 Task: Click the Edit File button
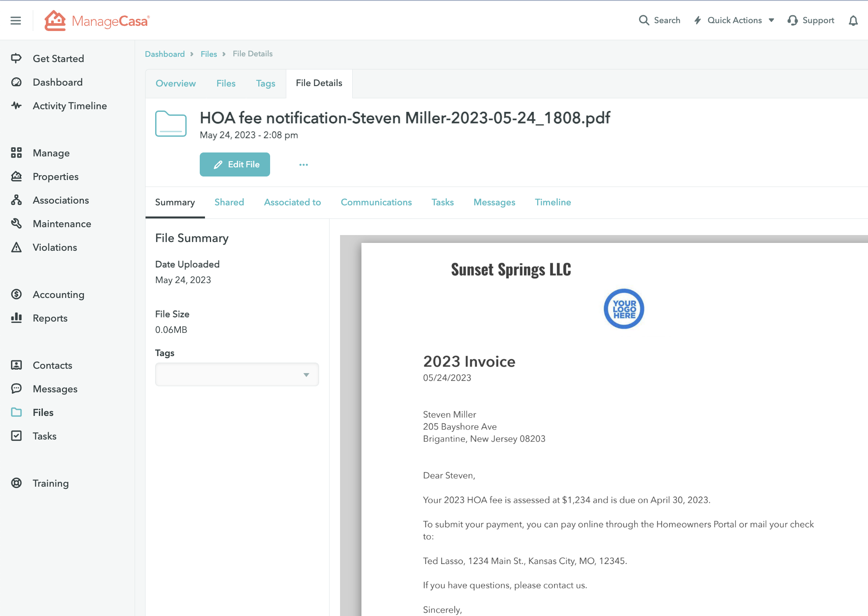[235, 164]
